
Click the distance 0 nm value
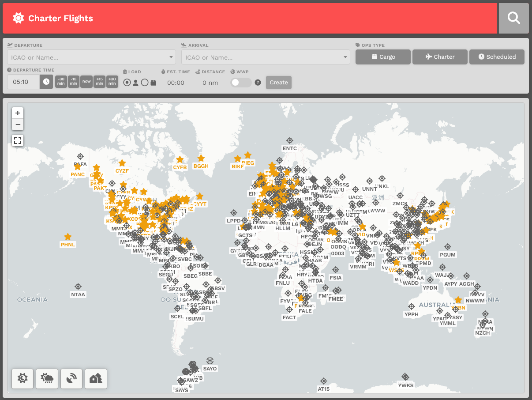point(210,83)
